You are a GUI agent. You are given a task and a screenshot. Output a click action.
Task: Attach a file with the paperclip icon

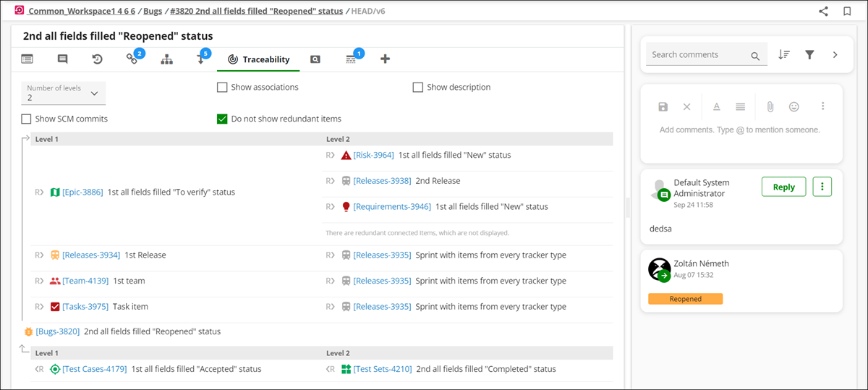pos(770,106)
